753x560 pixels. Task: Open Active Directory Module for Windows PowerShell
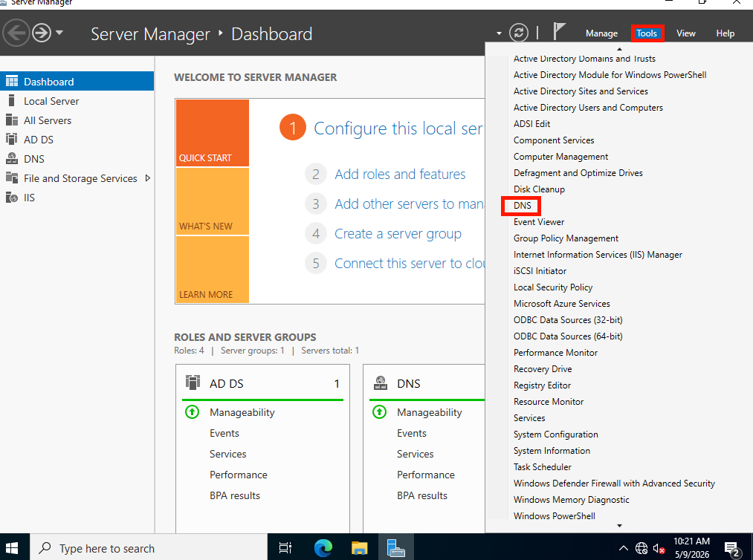pos(610,75)
